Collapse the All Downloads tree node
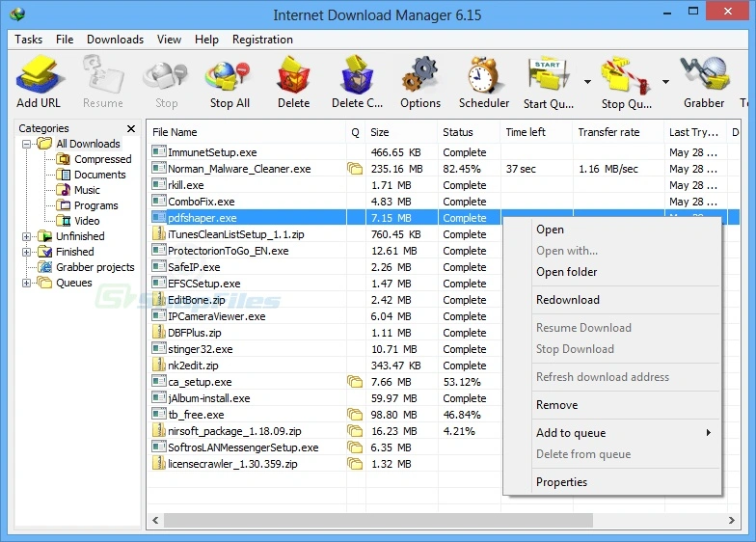Image resolution: width=756 pixels, height=542 pixels. point(27,144)
